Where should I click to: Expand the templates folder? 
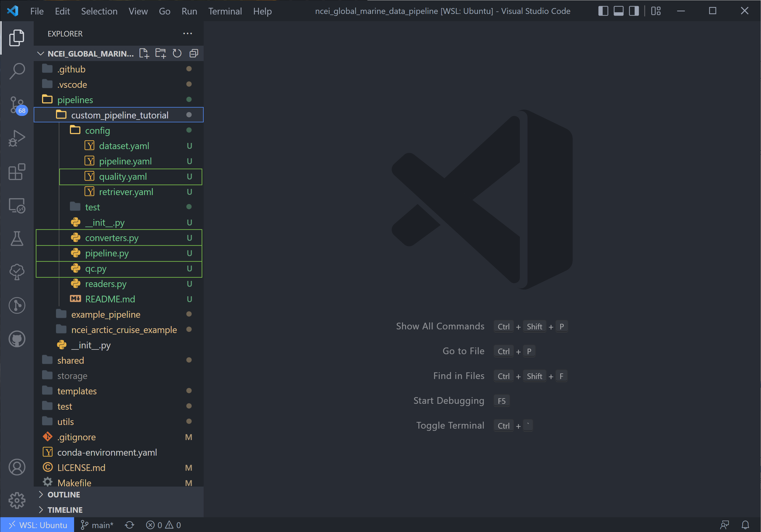point(119,391)
